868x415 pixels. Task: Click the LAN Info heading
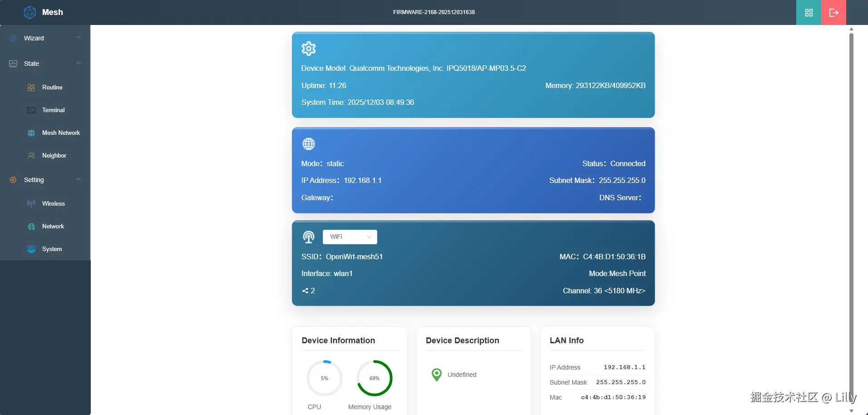[567, 341]
